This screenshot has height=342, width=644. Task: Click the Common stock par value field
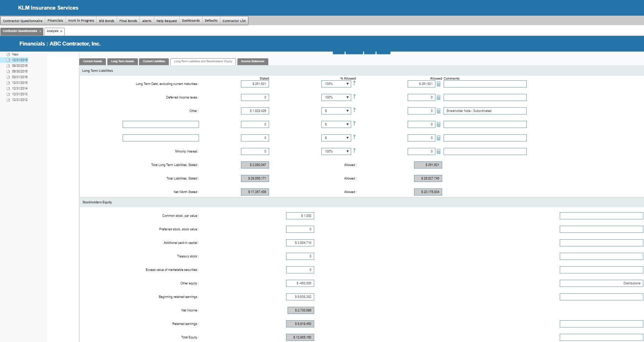click(x=300, y=216)
